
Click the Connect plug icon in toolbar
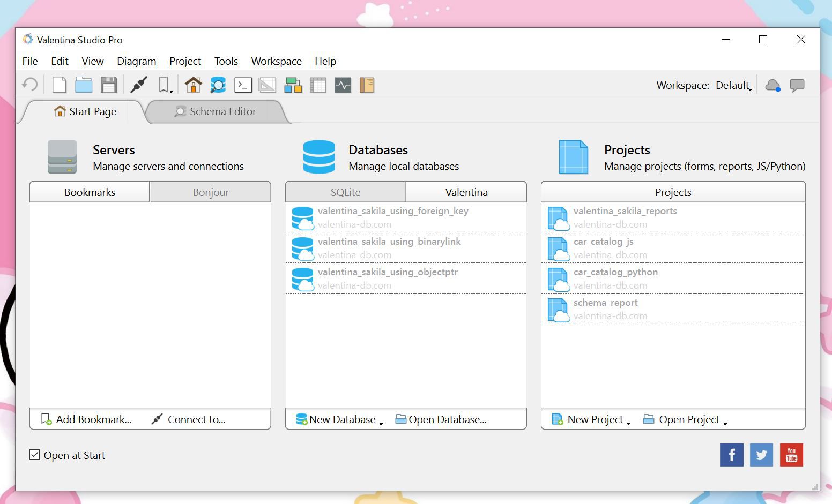click(x=139, y=85)
